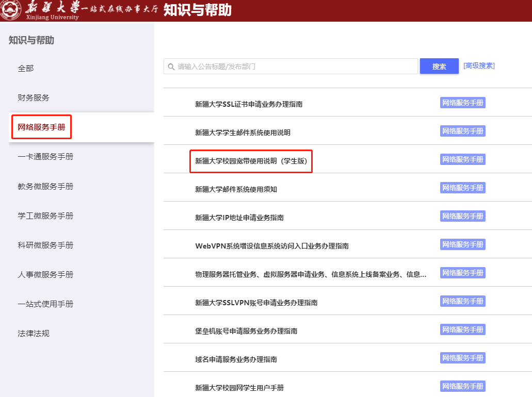532x397 pixels.
Task: Click 网络服务手册 tag on 学生邮件系统 row
Action: pos(463,131)
